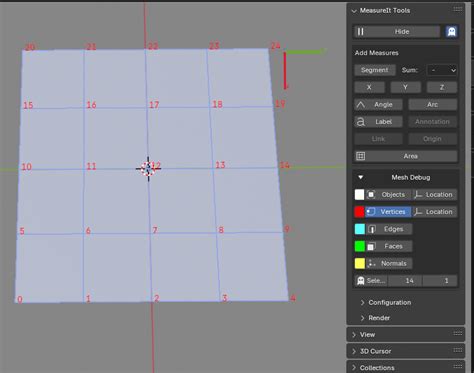Open the red Vertices color swatch
Viewport: 474px width, 373px height.
pyautogui.click(x=359, y=212)
